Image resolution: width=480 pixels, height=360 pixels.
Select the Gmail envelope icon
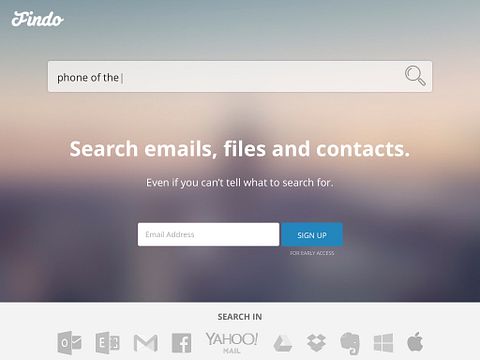[x=146, y=343]
